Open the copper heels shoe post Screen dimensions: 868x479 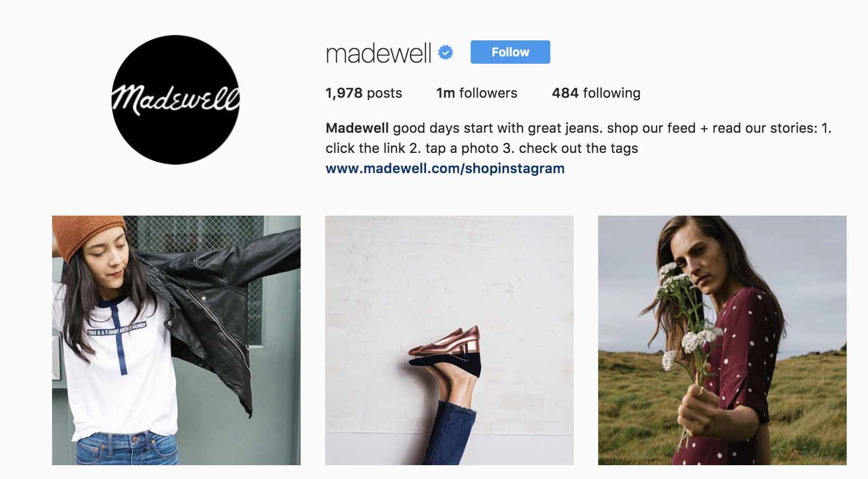(449, 340)
